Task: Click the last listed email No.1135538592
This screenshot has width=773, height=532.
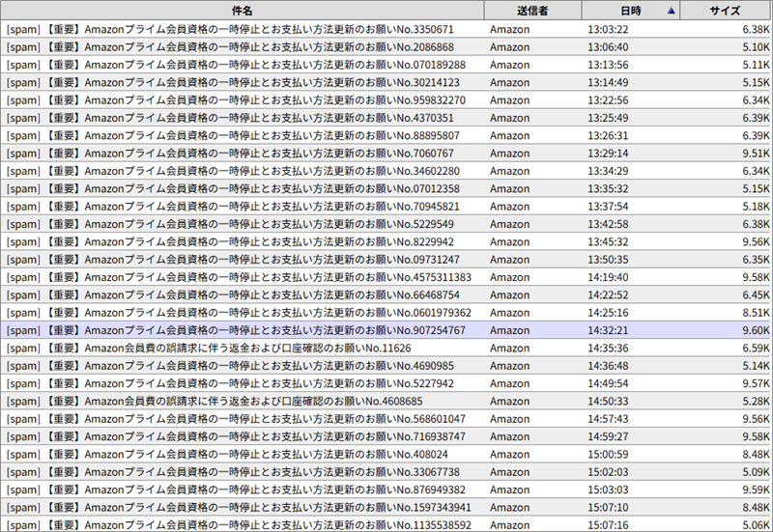Action: [242, 525]
